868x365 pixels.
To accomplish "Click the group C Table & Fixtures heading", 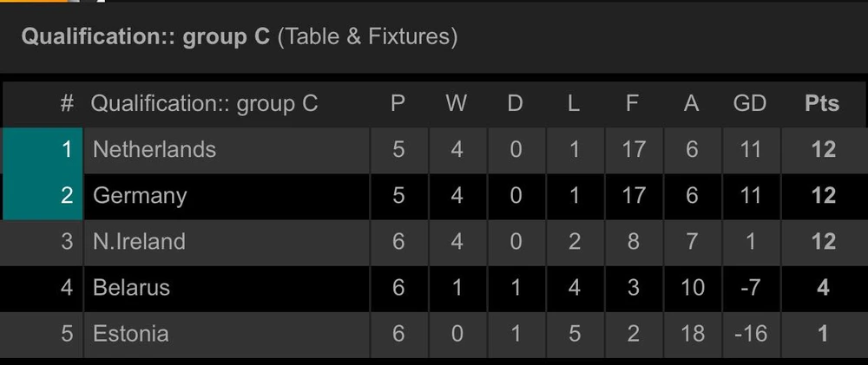I will pyautogui.click(x=240, y=36).
